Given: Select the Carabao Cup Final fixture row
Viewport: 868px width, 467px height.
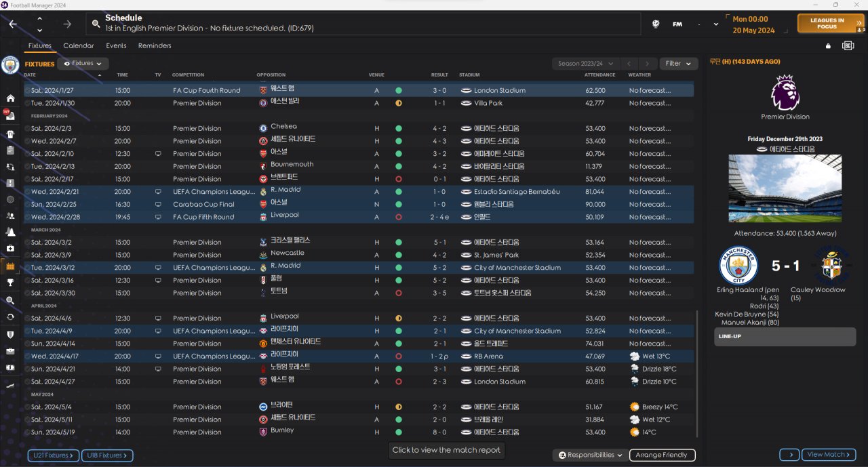Looking at the screenshot, I should click(x=359, y=204).
